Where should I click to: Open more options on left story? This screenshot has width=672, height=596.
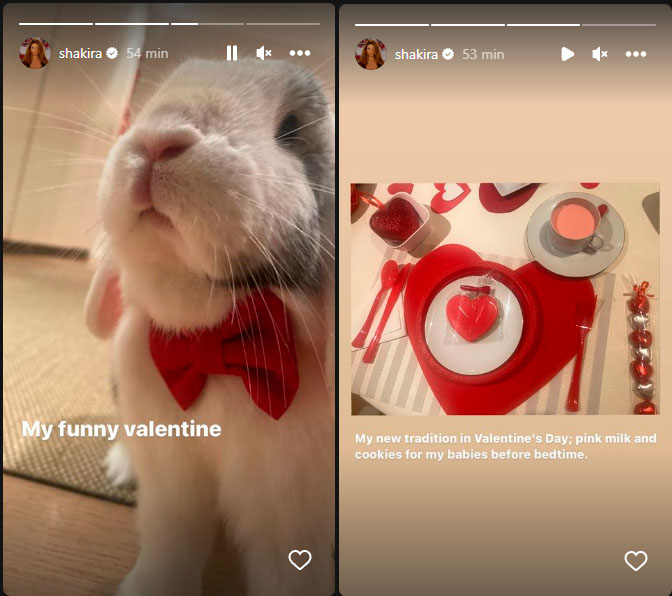point(300,53)
